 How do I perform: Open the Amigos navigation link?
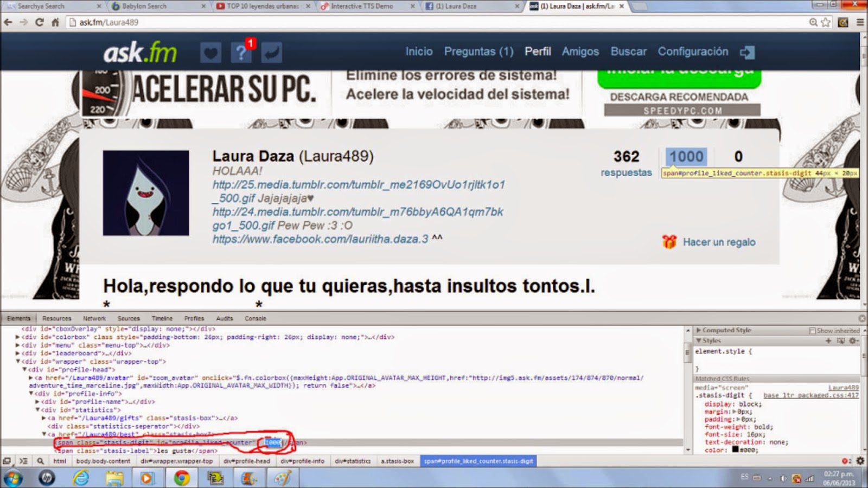pyautogui.click(x=580, y=52)
